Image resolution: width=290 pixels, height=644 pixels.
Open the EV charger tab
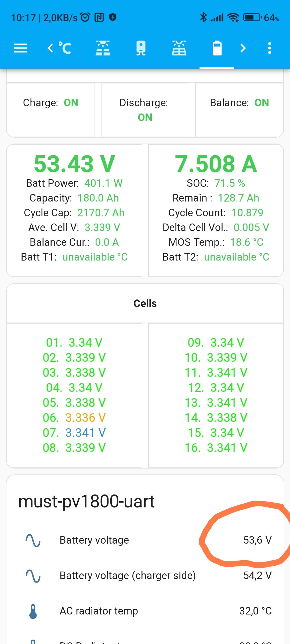(141, 48)
